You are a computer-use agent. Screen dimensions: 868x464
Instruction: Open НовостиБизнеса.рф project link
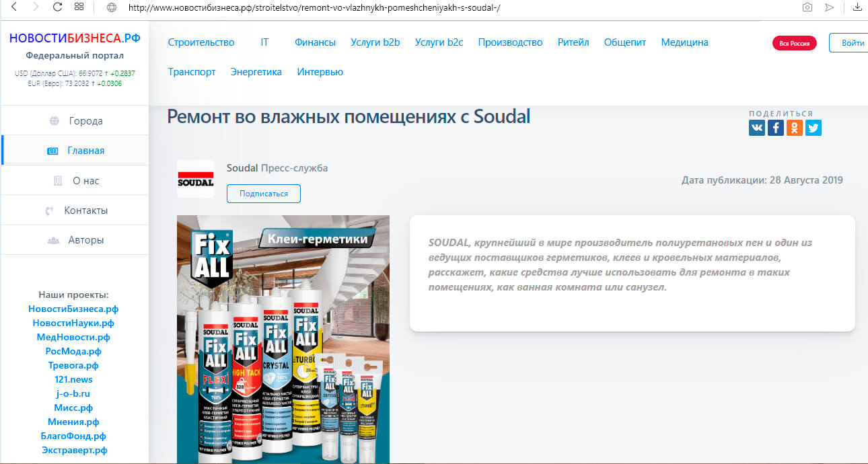click(x=73, y=309)
